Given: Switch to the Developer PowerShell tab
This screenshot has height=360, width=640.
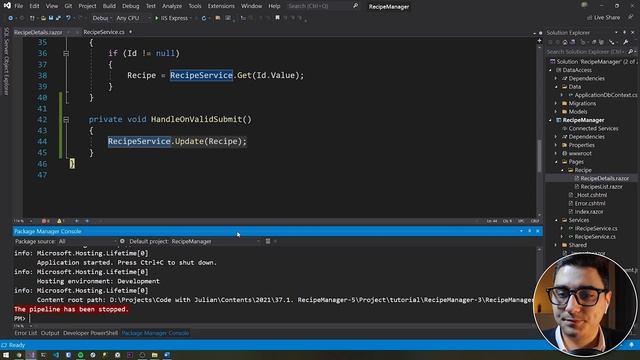Looking at the screenshot, I should point(90,333).
